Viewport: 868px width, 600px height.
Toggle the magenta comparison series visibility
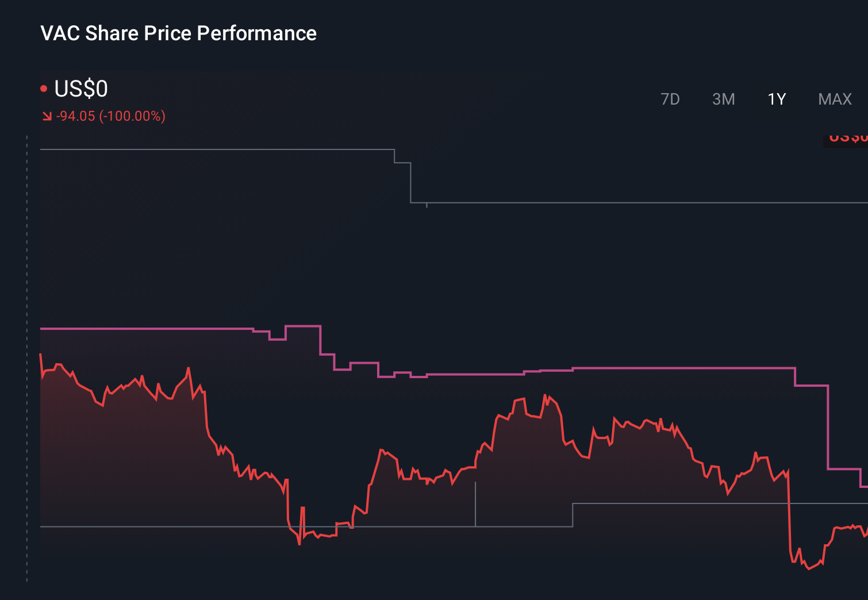(x=144, y=328)
